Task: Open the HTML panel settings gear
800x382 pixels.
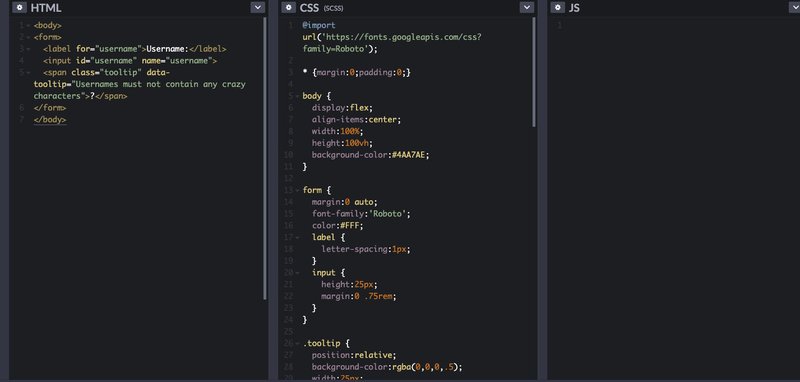Action: [19, 7]
